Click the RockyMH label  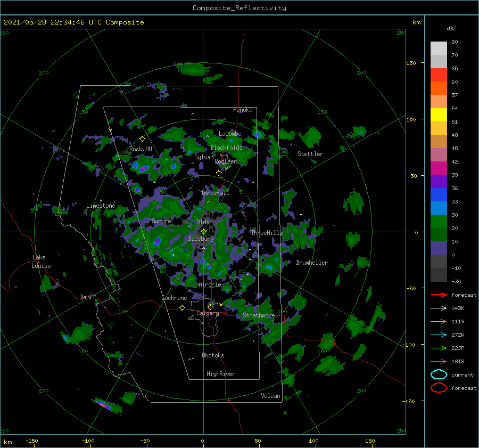[x=141, y=149]
